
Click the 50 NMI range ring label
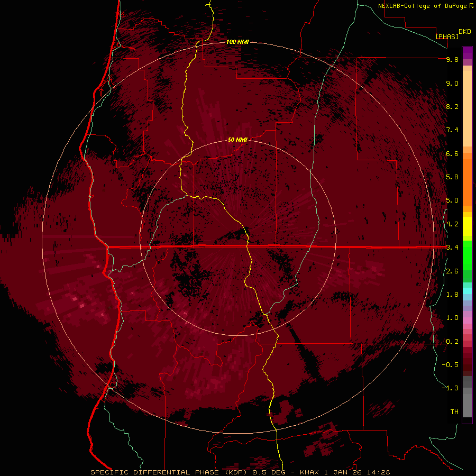pyautogui.click(x=237, y=140)
